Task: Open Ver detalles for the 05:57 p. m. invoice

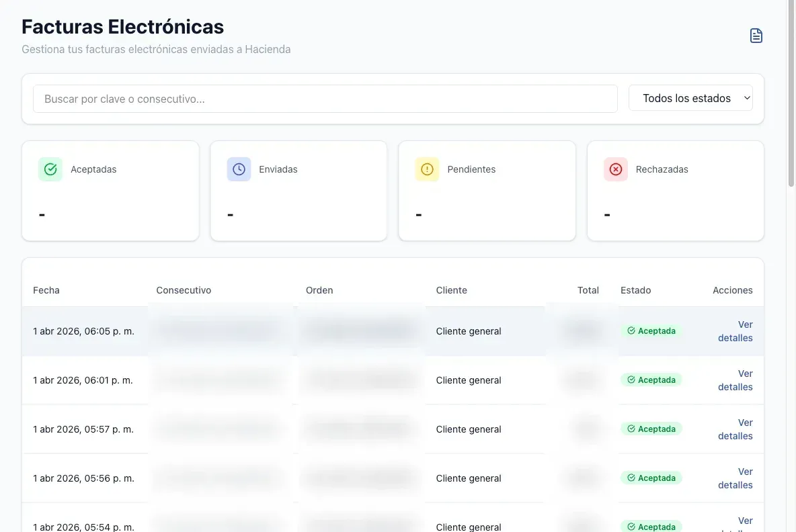Action: coord(735,429)
